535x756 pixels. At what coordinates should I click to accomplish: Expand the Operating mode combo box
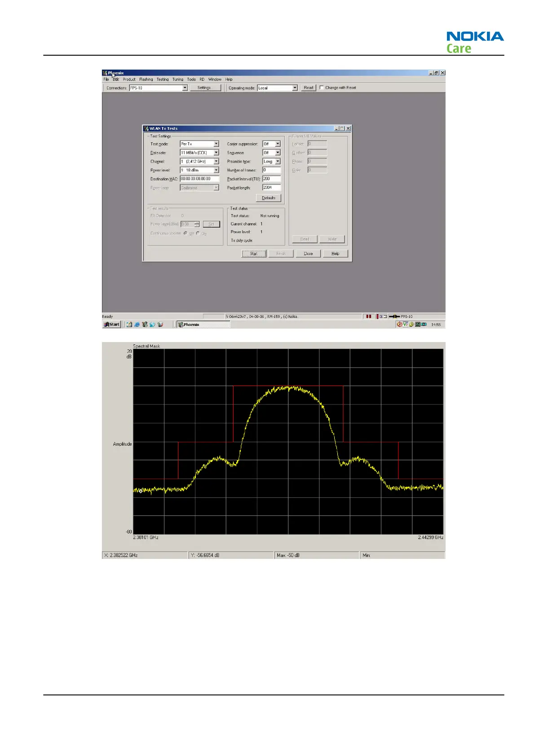click(x=295, y=88)
